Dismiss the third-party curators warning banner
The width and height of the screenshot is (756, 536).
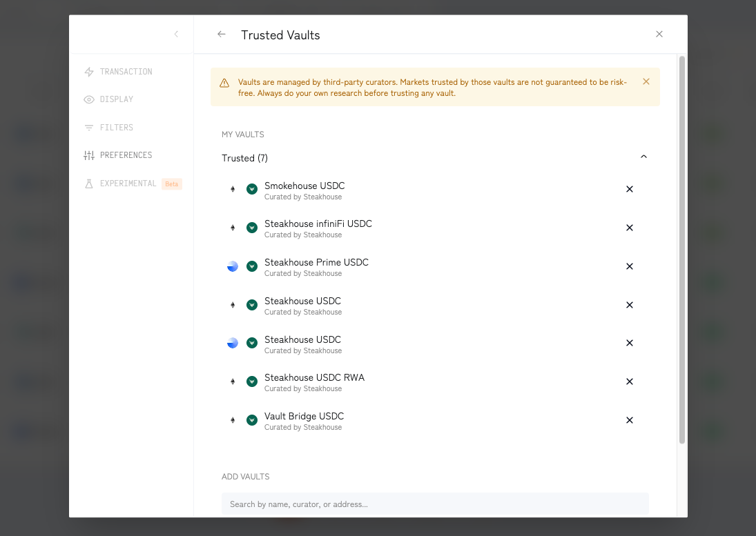[646, 82]
